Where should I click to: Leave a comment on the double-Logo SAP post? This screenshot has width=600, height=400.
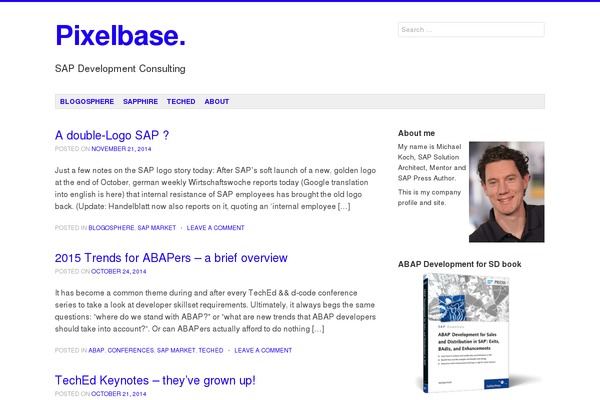pos(215,228)
